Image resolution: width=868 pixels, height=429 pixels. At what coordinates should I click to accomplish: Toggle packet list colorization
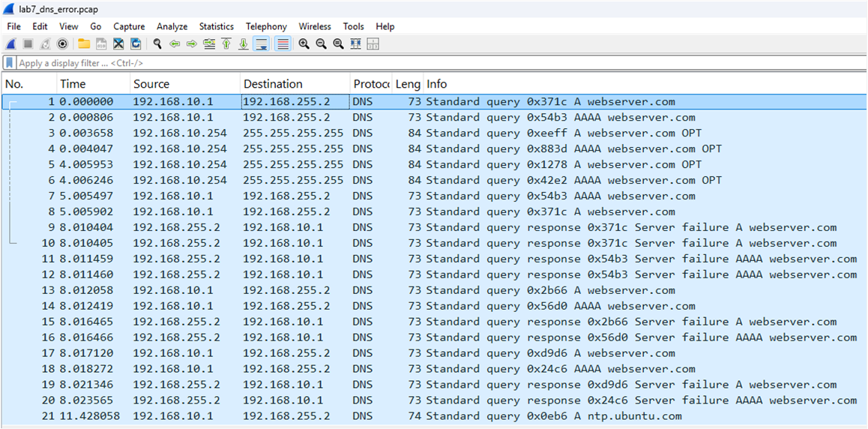pyautogui.click(x=283, y=44)
